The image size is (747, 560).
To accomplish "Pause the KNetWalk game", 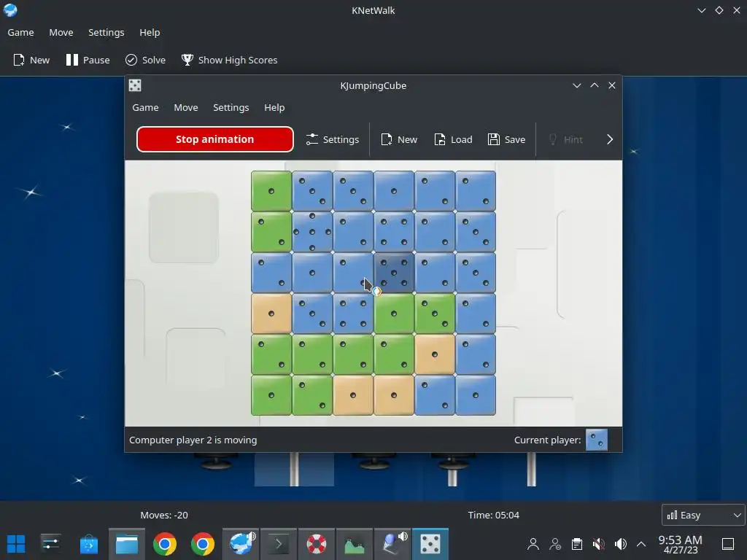I will point(88,60).
